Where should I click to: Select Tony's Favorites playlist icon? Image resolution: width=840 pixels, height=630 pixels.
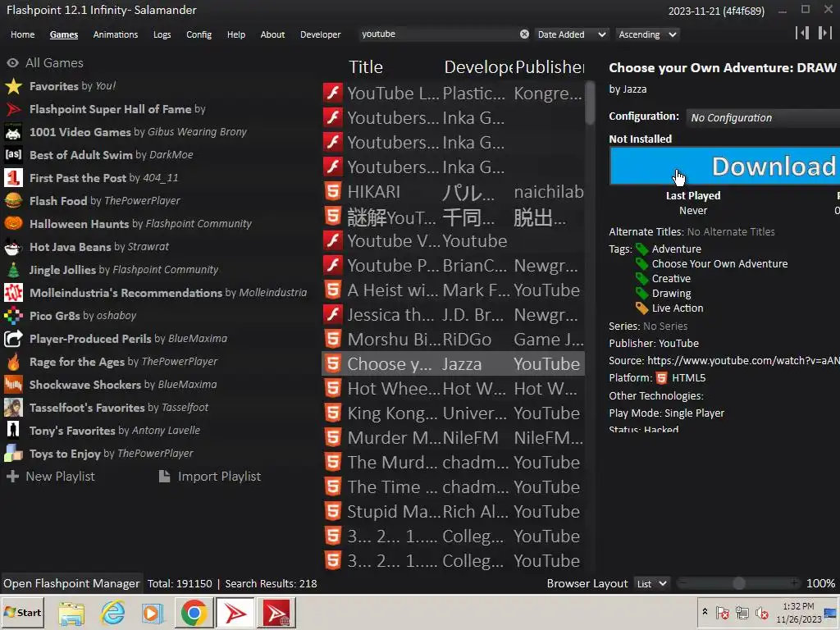[x=13, y=430]
